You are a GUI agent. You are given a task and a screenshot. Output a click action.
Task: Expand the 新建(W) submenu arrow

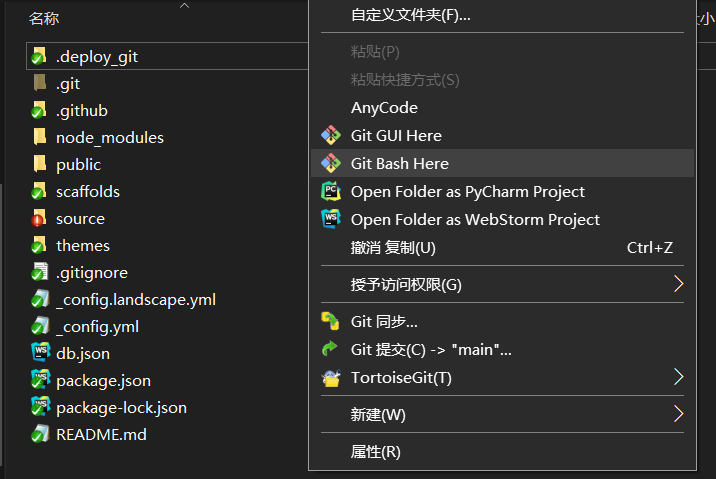pyautogui.click(x=679, y=414)
